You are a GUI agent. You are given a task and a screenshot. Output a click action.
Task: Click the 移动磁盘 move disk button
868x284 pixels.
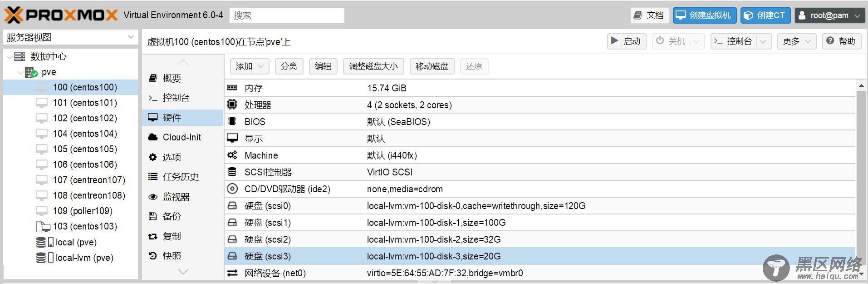[432, 66]
